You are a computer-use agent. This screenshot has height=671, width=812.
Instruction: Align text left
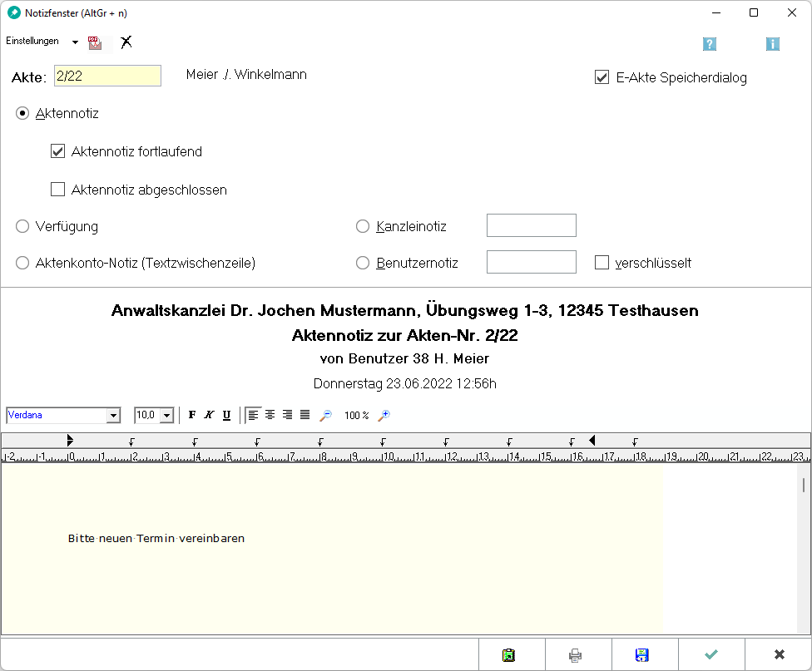coord(253,415)
